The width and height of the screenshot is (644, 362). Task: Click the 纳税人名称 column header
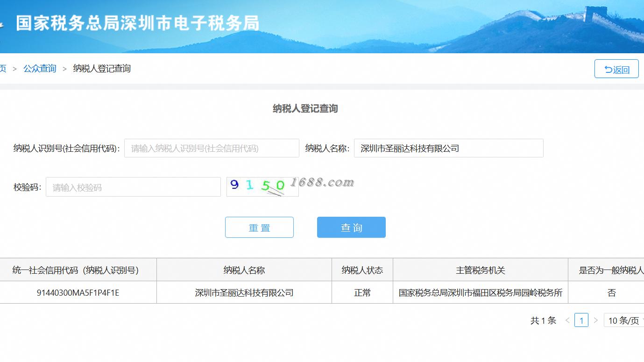244,270
